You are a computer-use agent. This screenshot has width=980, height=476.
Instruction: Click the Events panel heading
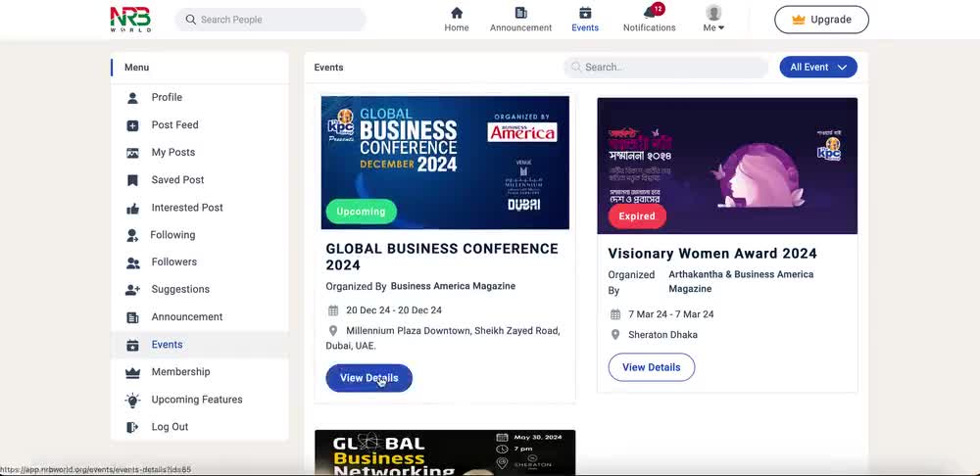point(328,68)
